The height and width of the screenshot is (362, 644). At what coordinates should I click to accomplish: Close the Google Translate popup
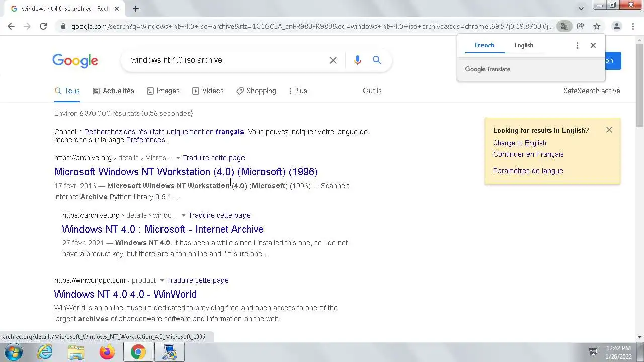(593, 45)
